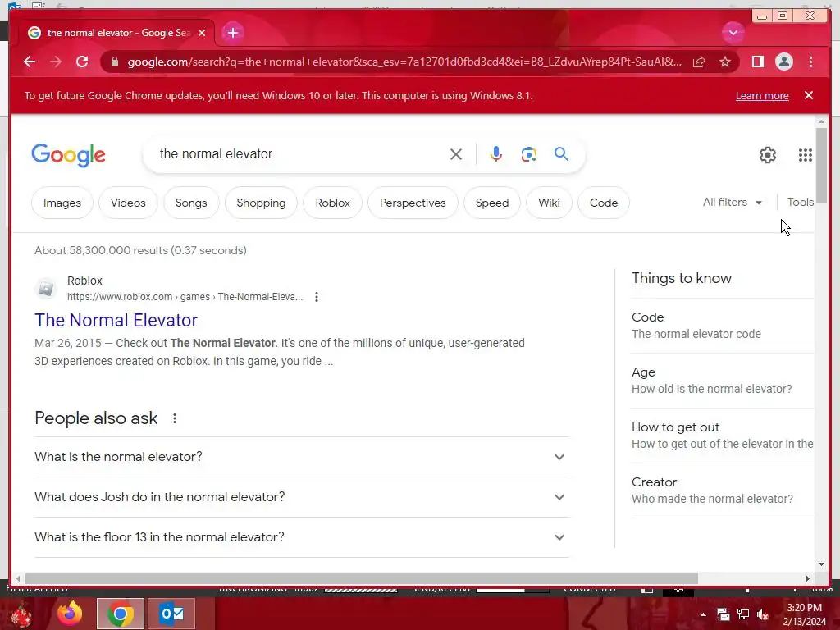This screenshot has height=630, width=840.
Task: Select the Code filter chip
Action: tap(604, 203)
